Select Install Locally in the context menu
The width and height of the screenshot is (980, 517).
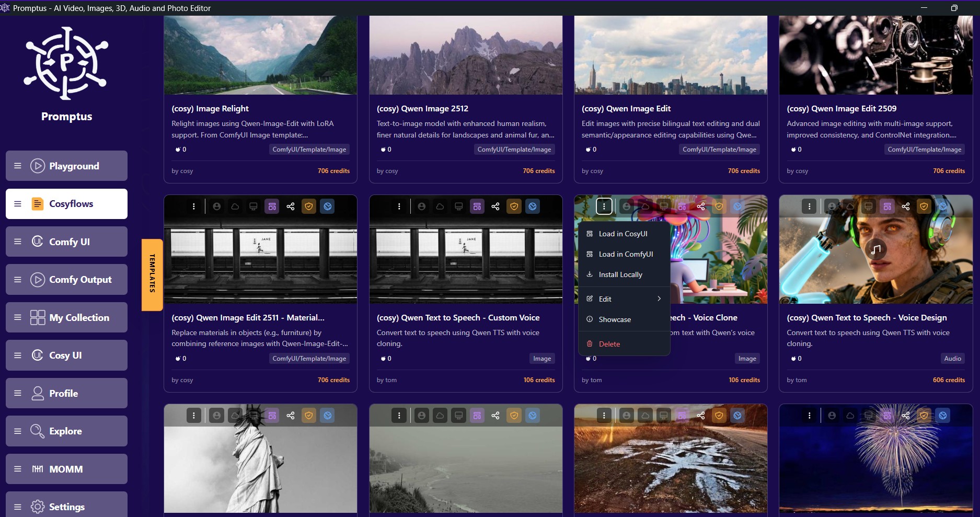(624, 274)
